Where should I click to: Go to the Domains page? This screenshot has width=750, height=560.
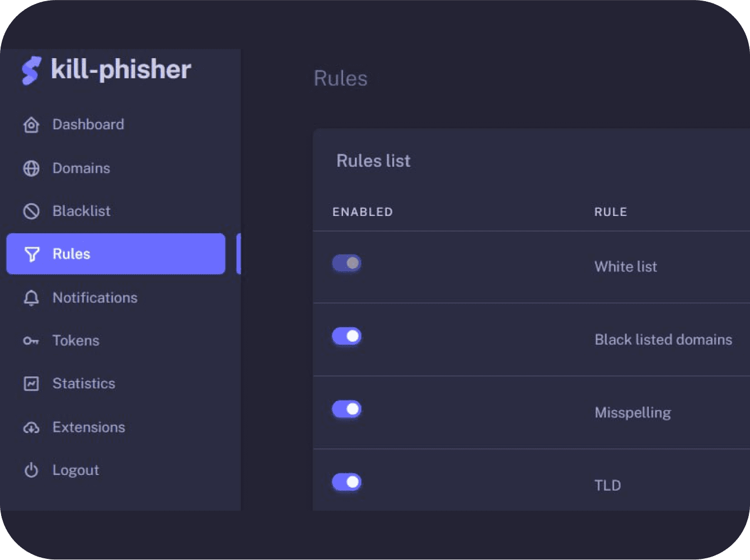pos(81,168)
